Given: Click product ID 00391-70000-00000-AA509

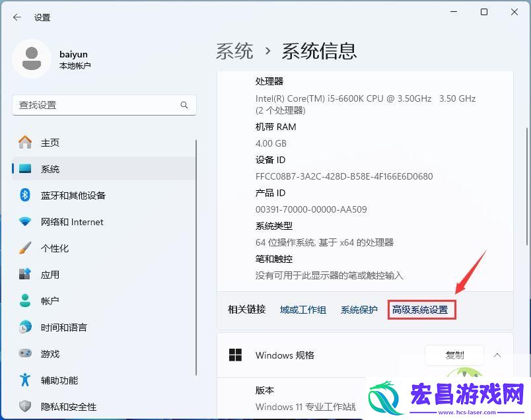Looking at the screenshot, I should coord(311,209).
